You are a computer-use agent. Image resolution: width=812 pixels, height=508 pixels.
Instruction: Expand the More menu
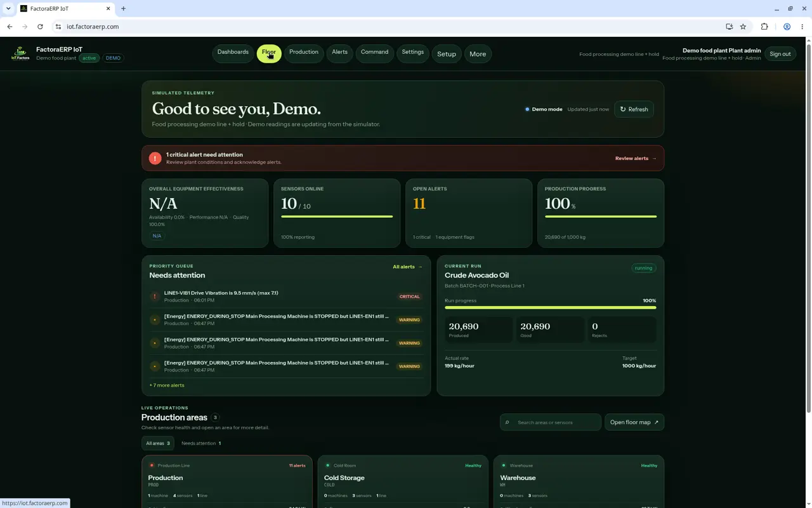[478, 54]
